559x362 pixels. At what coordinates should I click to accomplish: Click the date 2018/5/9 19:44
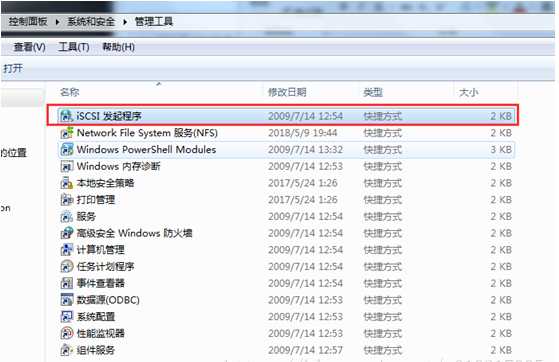(x=303, y=133)
